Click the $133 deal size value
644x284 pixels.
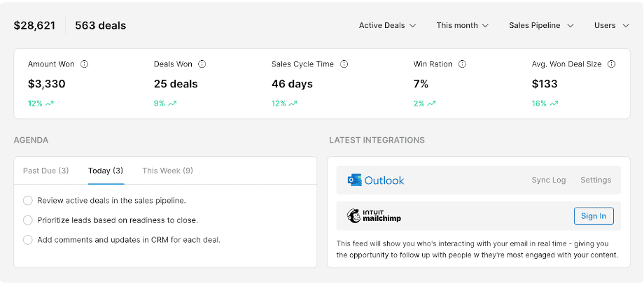click(545, 84)
